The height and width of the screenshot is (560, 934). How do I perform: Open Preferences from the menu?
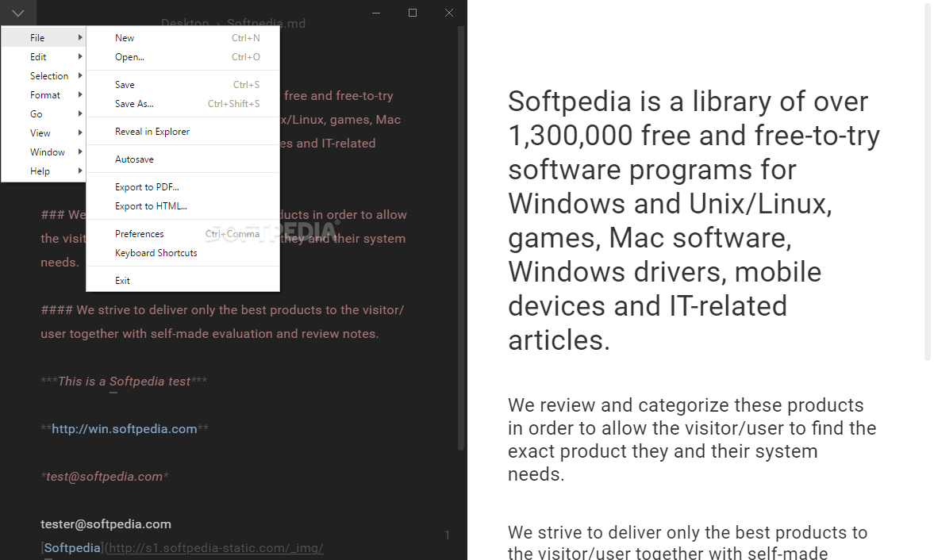coord(183,234)
